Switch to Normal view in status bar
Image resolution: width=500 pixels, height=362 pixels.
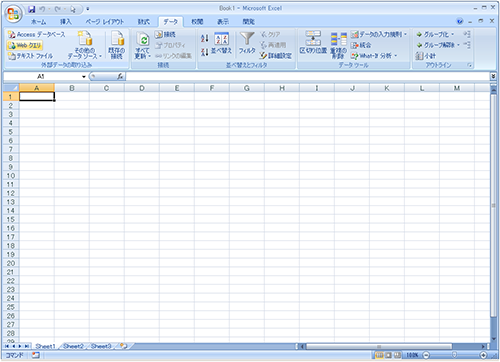click(379, 355)
